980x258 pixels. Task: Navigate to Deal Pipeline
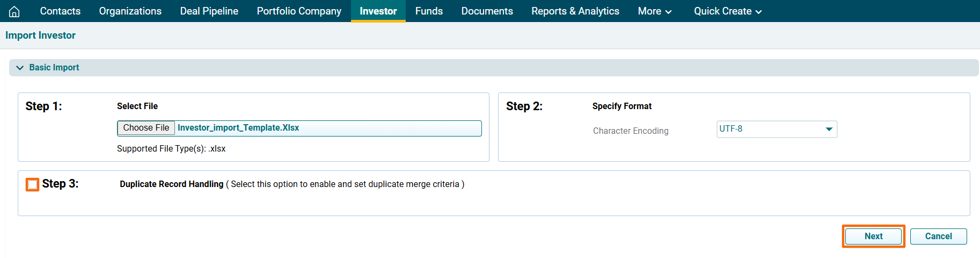(209, 11)
